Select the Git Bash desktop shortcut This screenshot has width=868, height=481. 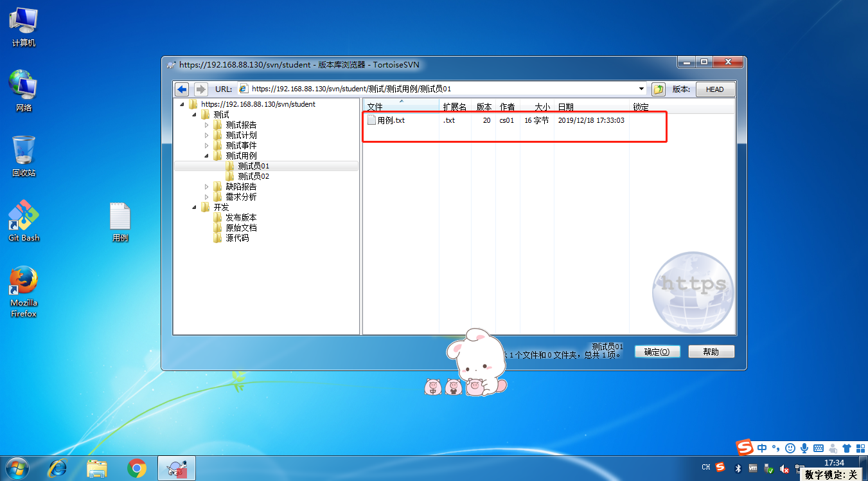[24, 221]
